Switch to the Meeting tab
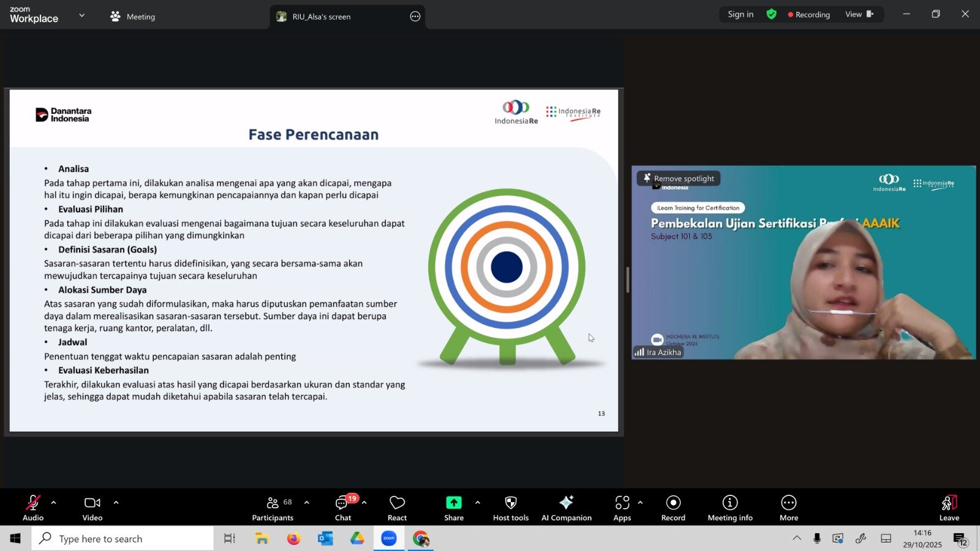 133,17
